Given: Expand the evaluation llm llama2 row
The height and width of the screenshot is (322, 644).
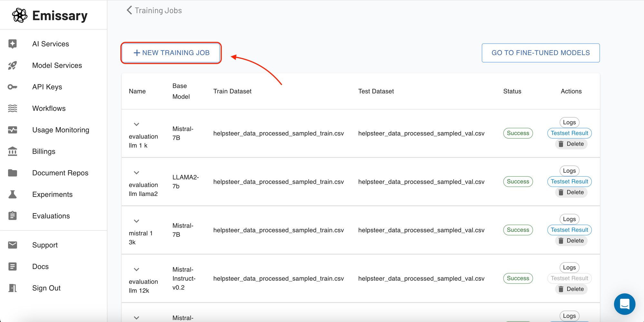Looking at the screenshot, I should 137,173.
